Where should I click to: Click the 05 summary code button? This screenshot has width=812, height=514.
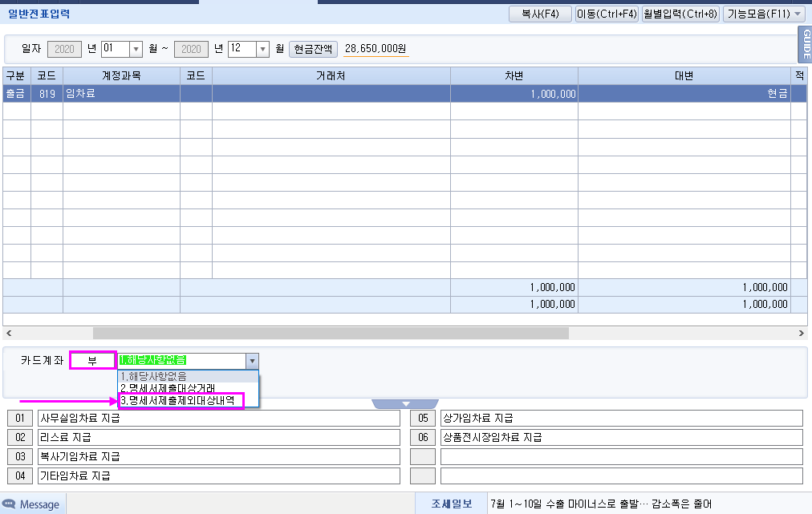click(423, 419)
